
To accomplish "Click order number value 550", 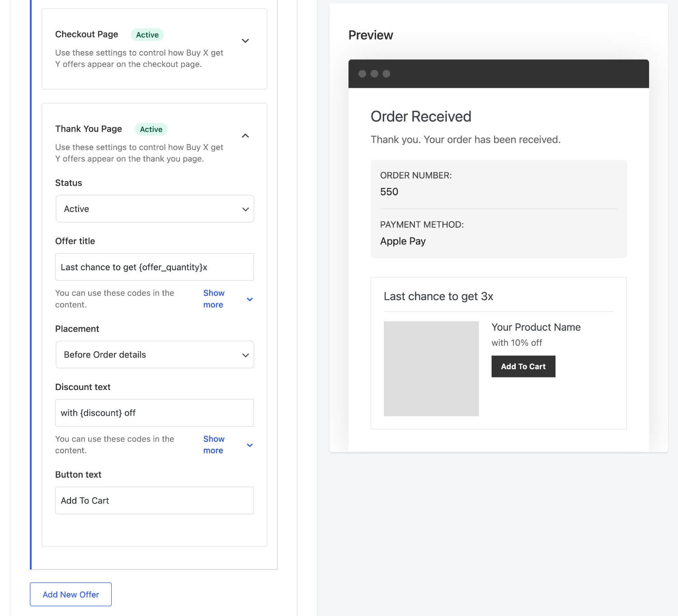I will click(x=389, y=192).
